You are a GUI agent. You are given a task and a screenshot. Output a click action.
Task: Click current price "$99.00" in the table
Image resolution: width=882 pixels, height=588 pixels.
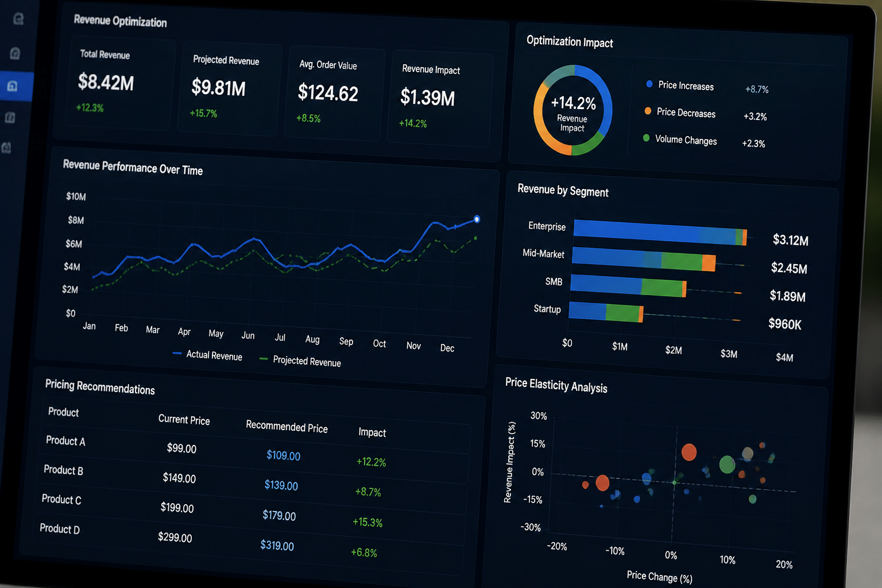[x=181, y=448]
